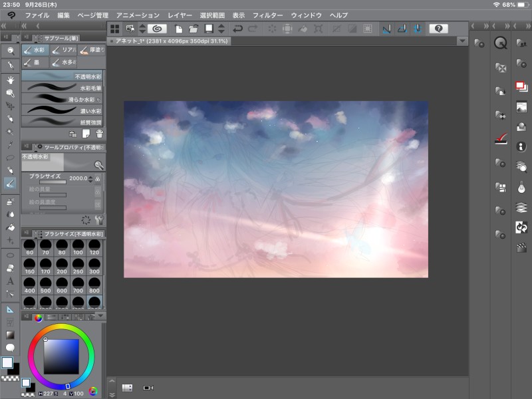Choose the 滑らか水彩 brush
This screenshot has width=532, height=399.
62,99
